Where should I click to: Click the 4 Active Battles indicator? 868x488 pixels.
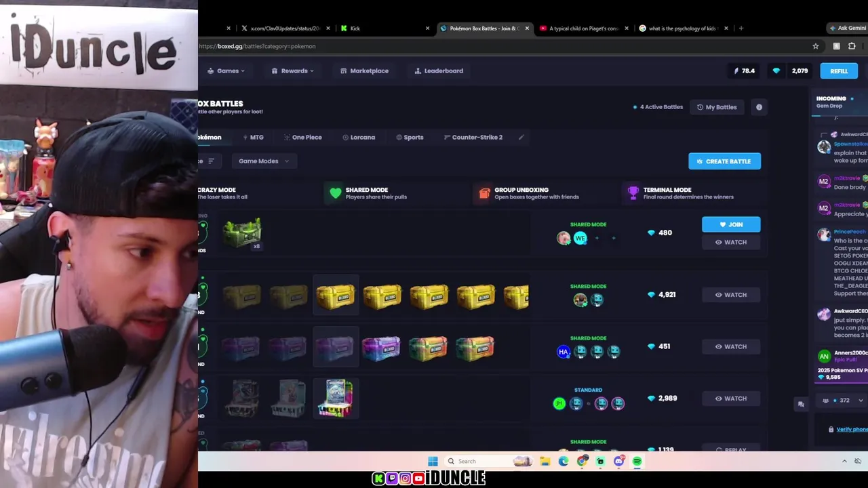point(658,107)
